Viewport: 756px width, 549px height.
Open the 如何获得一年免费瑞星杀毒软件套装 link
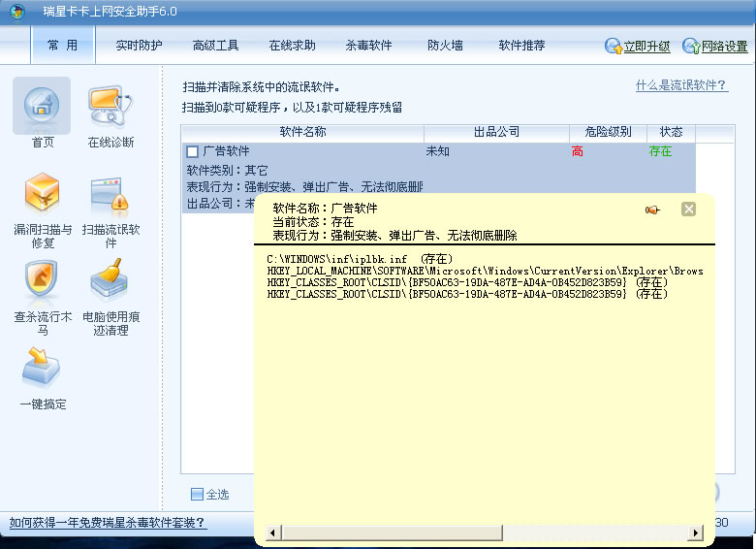tap(108, 523)
